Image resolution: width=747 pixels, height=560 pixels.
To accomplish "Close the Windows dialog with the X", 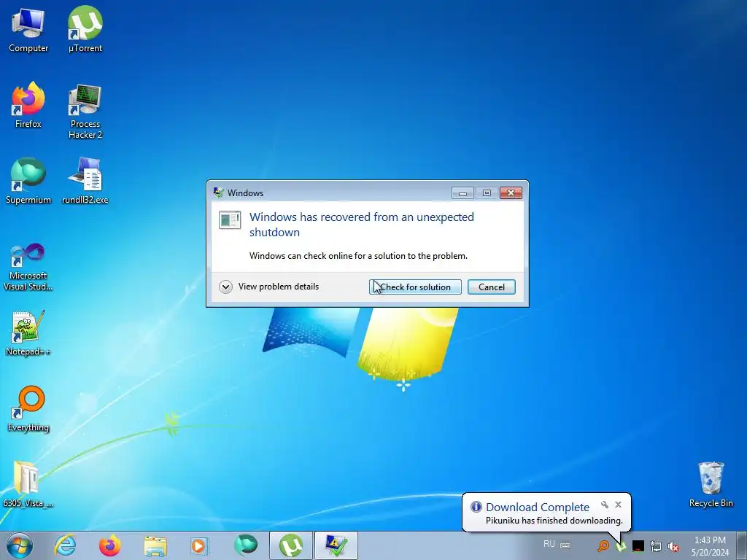I will pyautogui.click(x=511, y=192).
